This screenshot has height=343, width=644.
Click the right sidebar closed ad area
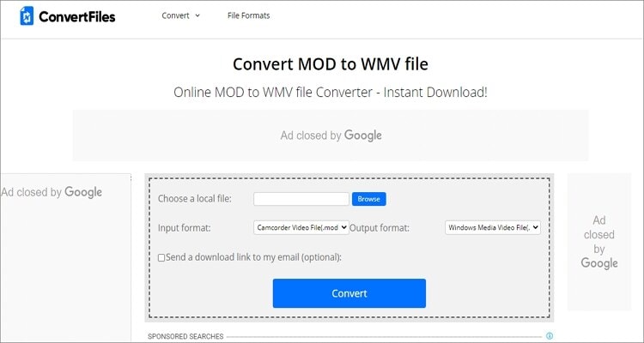click(x=599, y=242)
